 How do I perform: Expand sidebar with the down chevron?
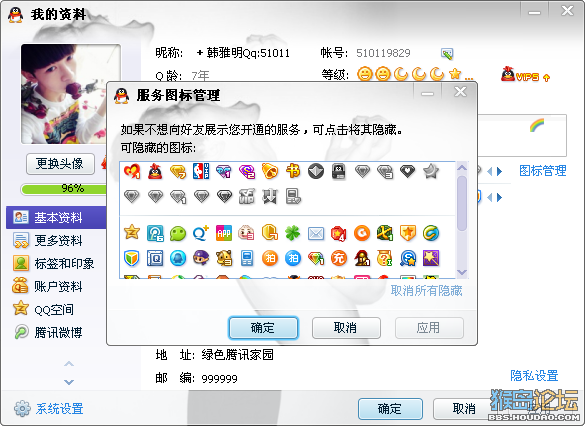pyautogui.click(x=69, y=382)
